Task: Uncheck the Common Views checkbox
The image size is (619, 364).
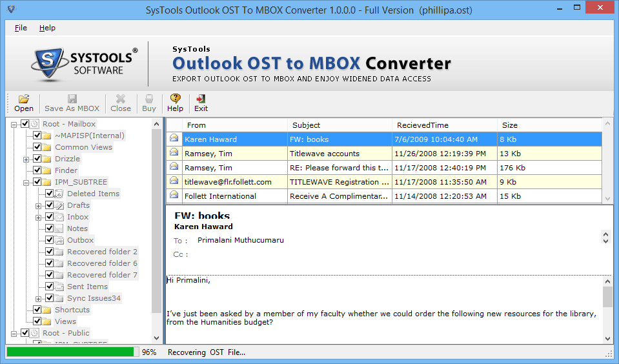Action: click(x=37, y=147)
